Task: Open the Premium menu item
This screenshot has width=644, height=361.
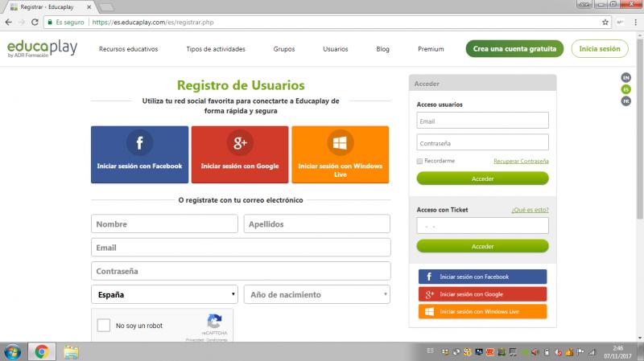Action: [431, 49]
